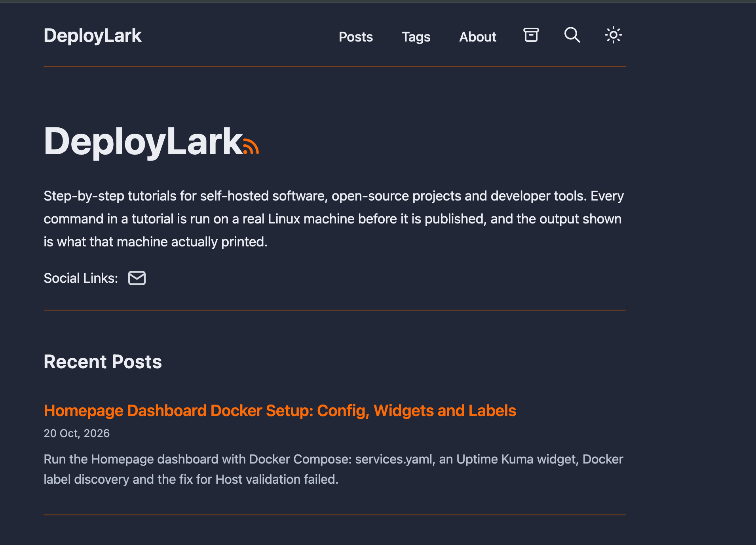Go to Posts in the navigation
This screenshot has width=756, height=545.
pos(356,37)
